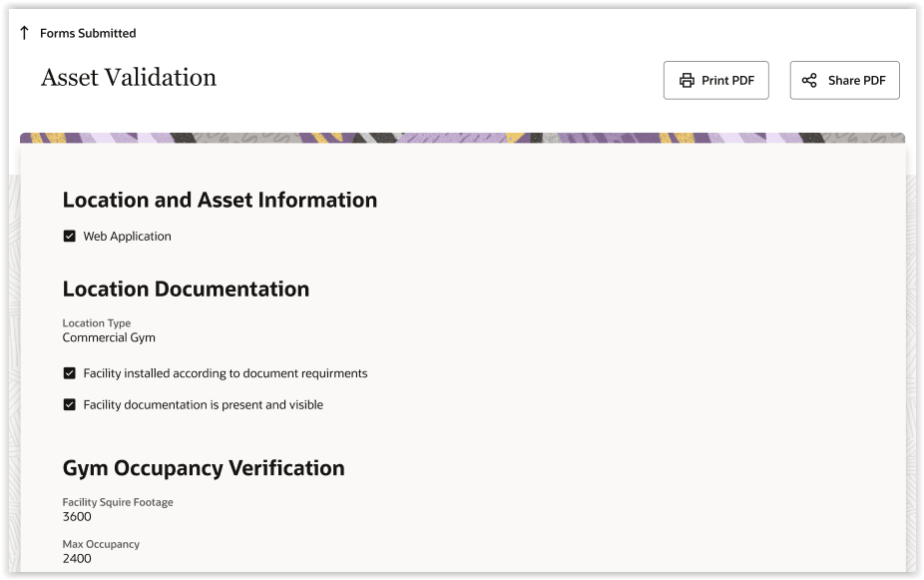Click the Facility Squire Footage label
This screenshot has height=580, width=924.
point(118,502)
